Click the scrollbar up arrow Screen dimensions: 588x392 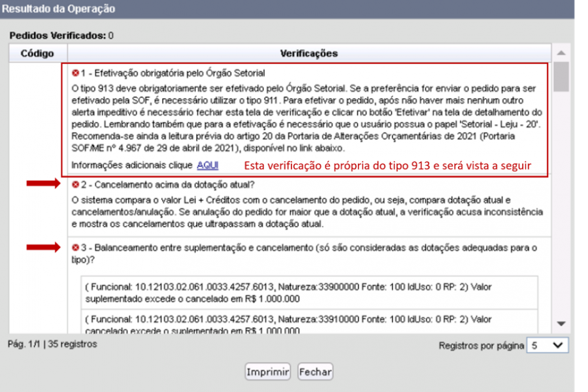click(x=561, y=53)
